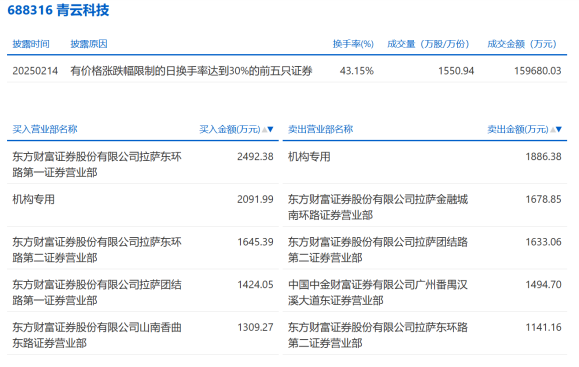Screen dimensions: 579x367
Task: Sort ascending by 卖出金额 arrow
Action: pos(553,129)
